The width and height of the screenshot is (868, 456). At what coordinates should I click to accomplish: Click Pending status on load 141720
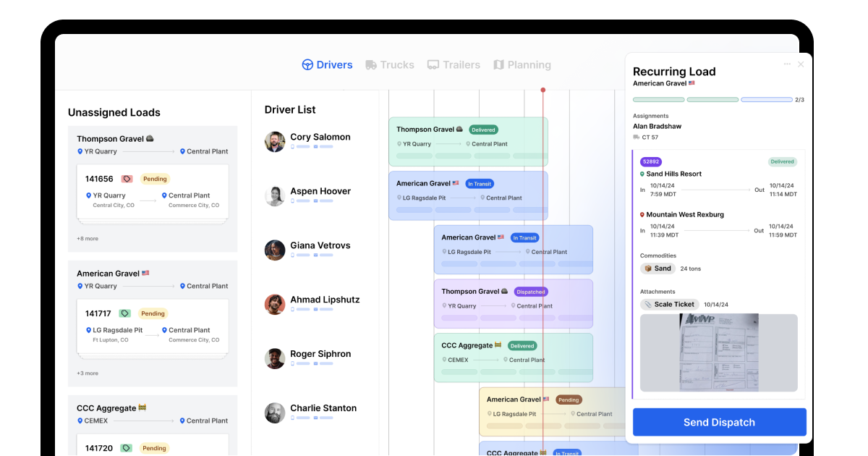(155, 448)
